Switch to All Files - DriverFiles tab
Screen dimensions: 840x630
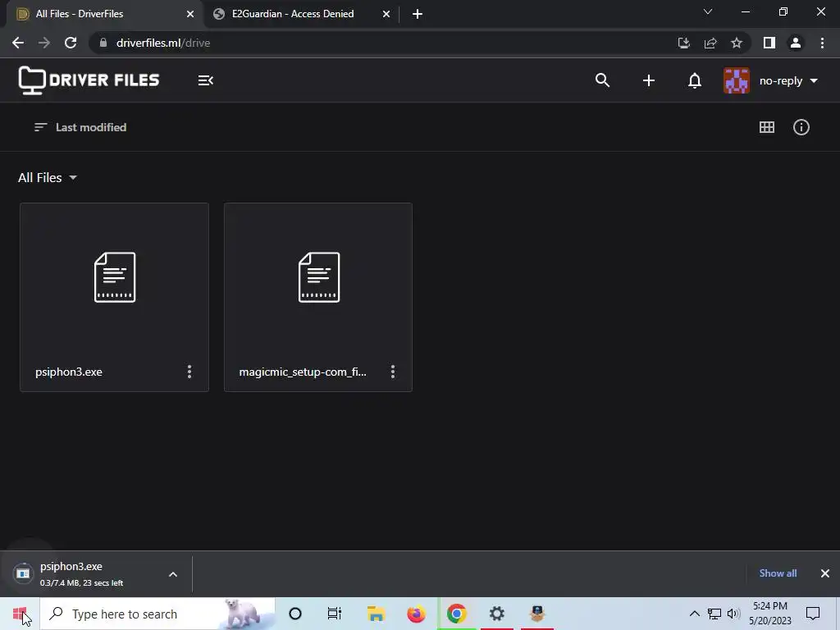[x=104, y=14]
